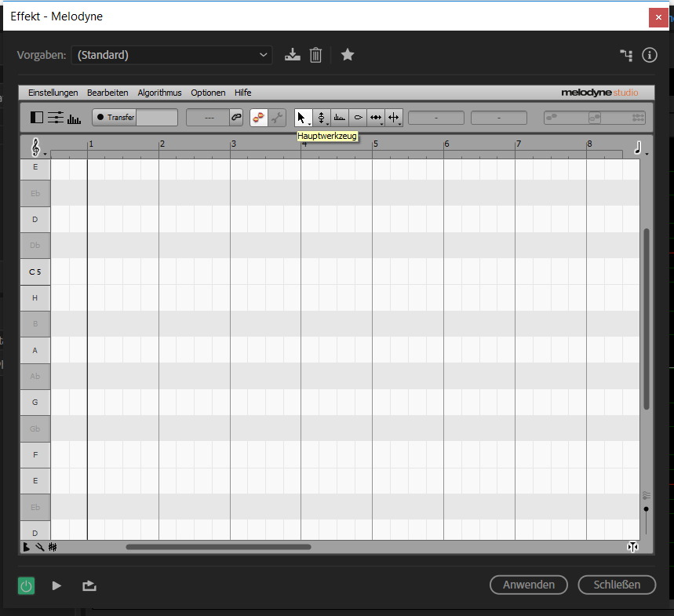Save the current preset
The width and height of the screenshot is (674, 616).
(293, 55)
